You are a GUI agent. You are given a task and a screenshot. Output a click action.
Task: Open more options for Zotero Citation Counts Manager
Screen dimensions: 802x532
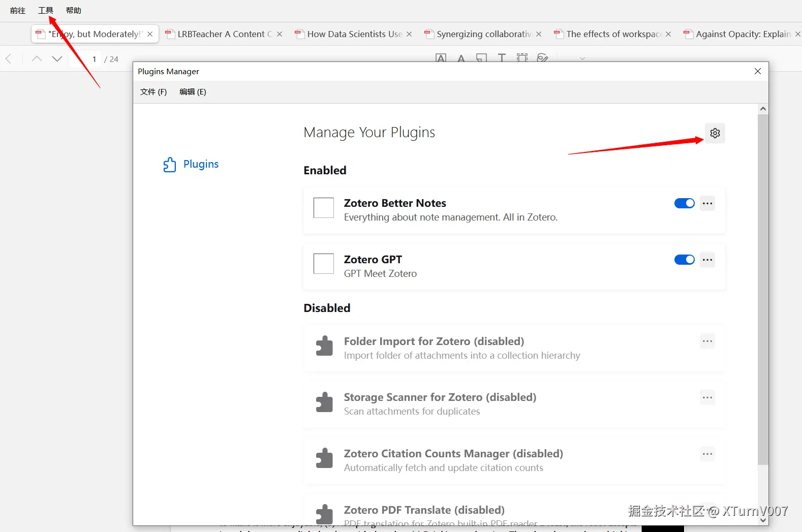pyautogui.click(x=707, y=454)
